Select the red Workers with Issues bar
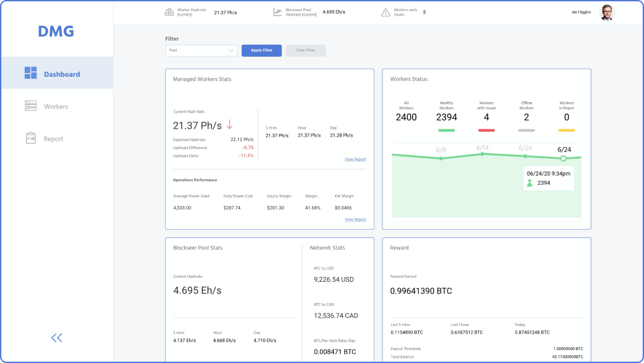 [x=486, y=131]
